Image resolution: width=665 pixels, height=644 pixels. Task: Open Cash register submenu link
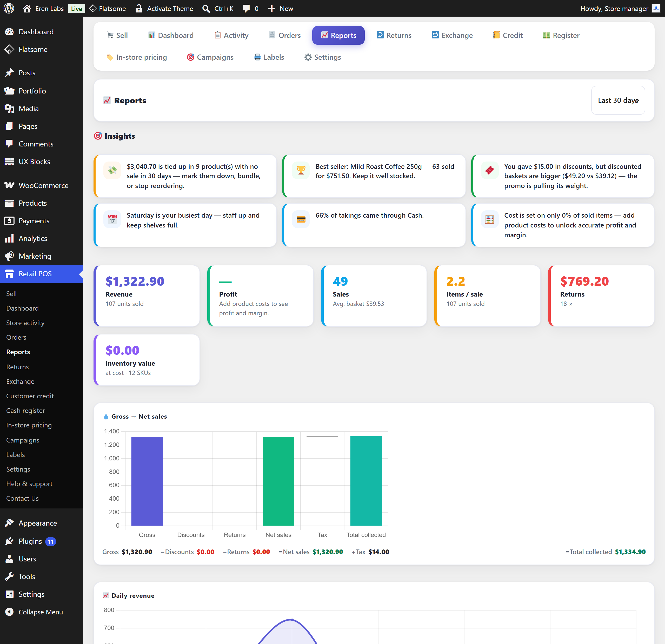pos(25,410)
